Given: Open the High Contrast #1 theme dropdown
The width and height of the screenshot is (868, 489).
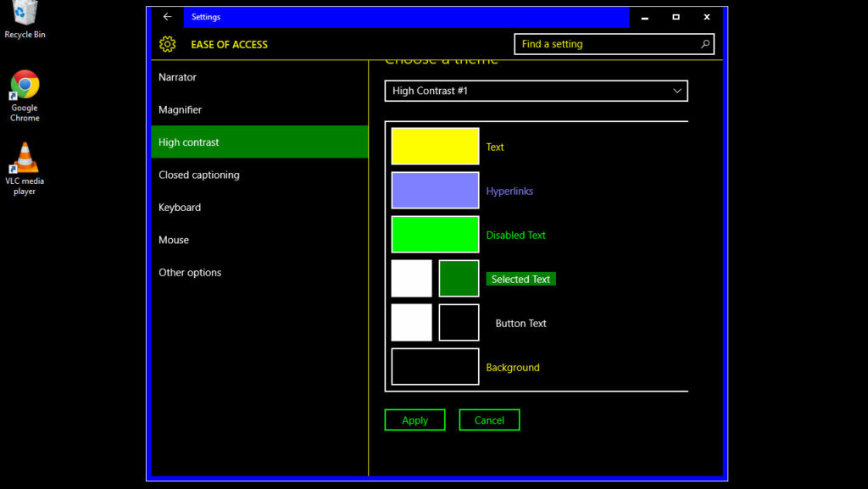Looking at the screenshot, I should [536, 91].
